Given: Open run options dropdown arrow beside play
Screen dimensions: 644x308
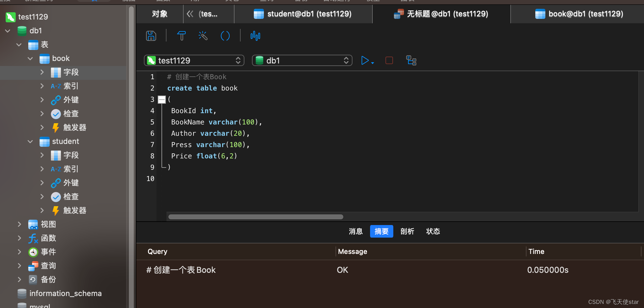Looking at the screenshot, I should pyautogui.click(x=373, y=63).
